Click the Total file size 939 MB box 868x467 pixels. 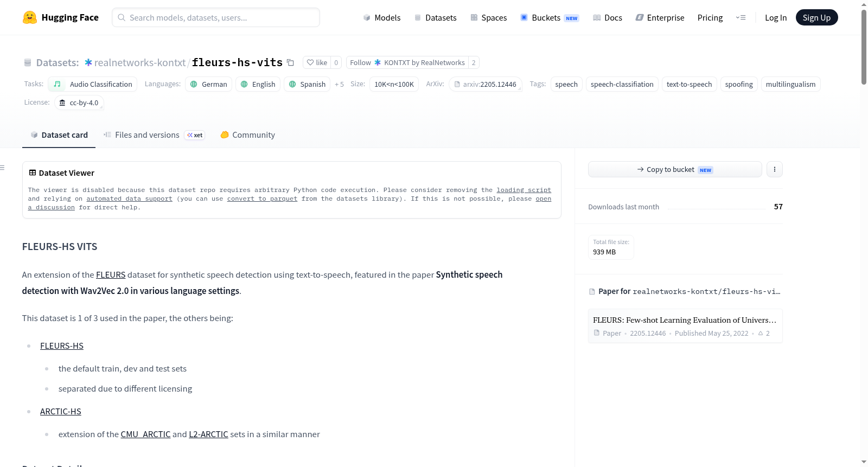click(x=611, y=247)
